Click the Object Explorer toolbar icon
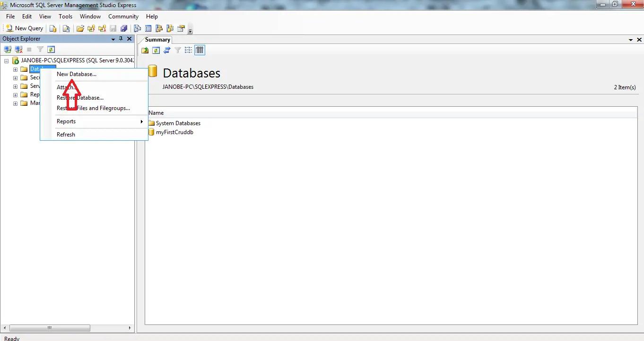 (159, 28)
